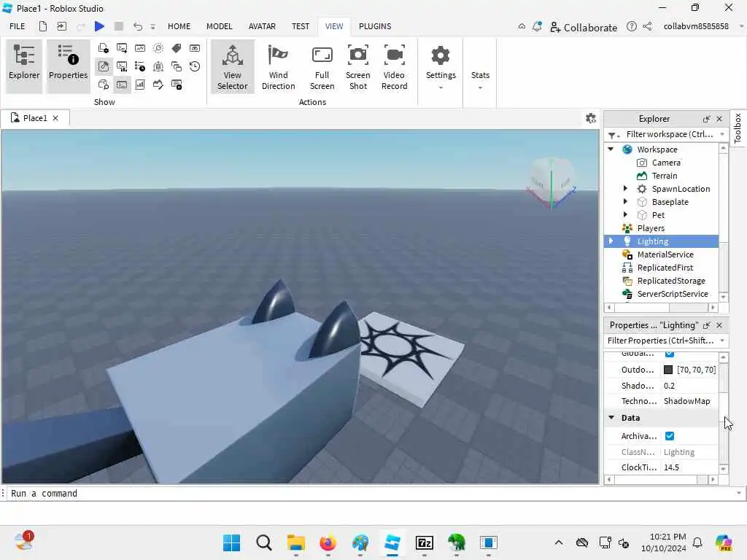Viewport: 747px width, 560px height.
Task: Open Script Performance (terminal with bars icon)
Action: (122, 66)
